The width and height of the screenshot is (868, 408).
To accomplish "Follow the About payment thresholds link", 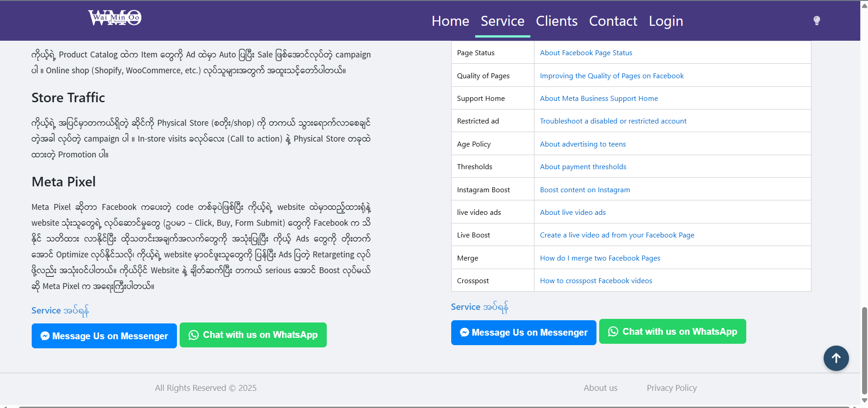I will coord(583,167).
